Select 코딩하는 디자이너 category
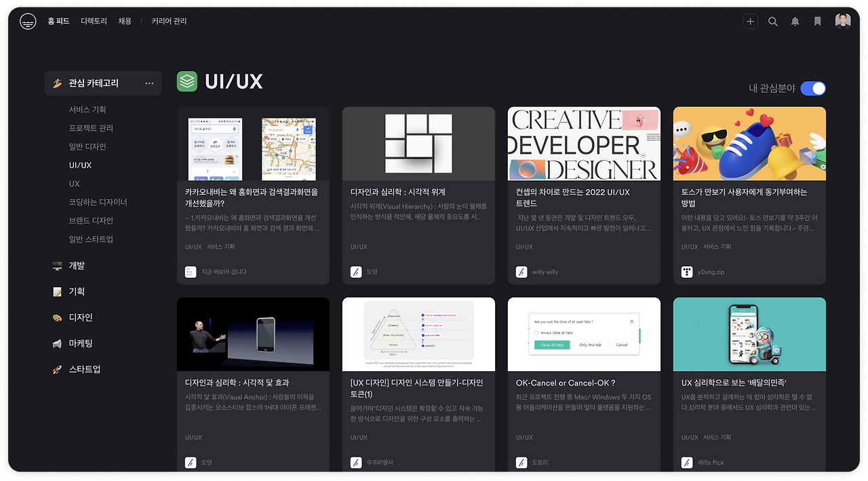This screenshot has width=868, height=481. (x=98, y=203)
